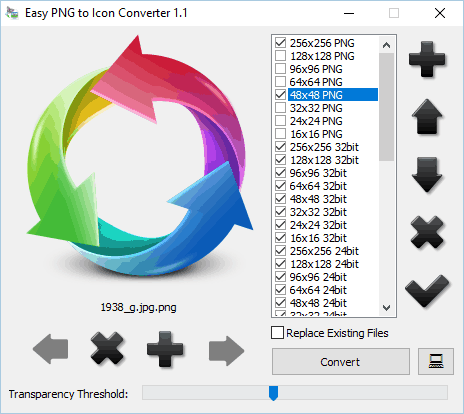Image resolution: width=464 pixels, height=414 pixels.
Task: Check the 24x24 PNG checkbox
Action: coord(281,121)
